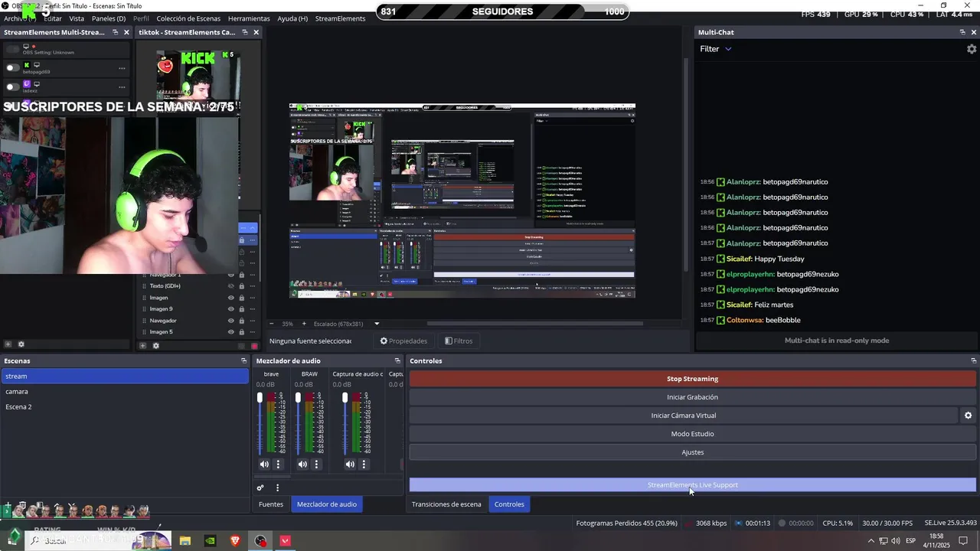Open Colección de Escenas menu
The height and width of the screenshot is (551, 980).
tap(188, 18)
